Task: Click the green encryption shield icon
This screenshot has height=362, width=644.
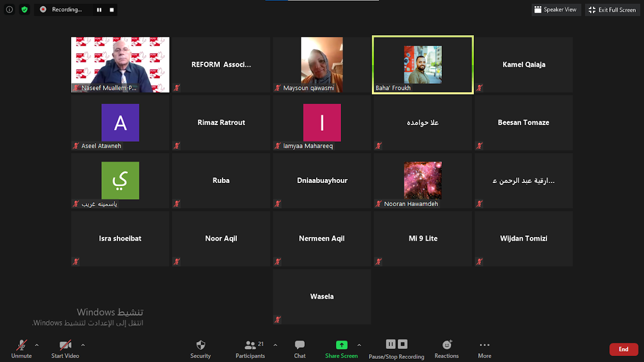Action: point(24,9)
